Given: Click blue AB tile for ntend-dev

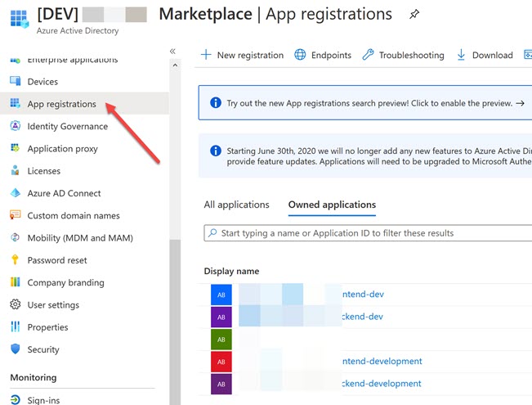Looking at the screenshot, I should (x=221, y=295).
